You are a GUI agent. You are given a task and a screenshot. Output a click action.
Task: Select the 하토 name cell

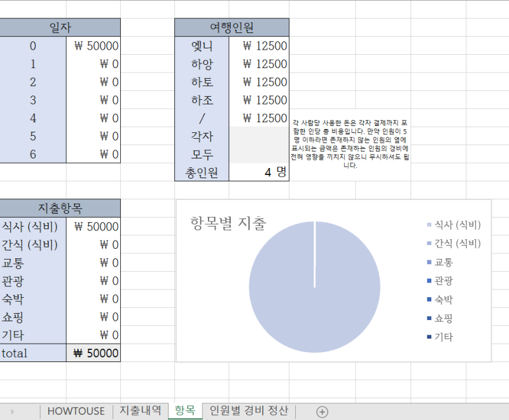pos(202,82)
